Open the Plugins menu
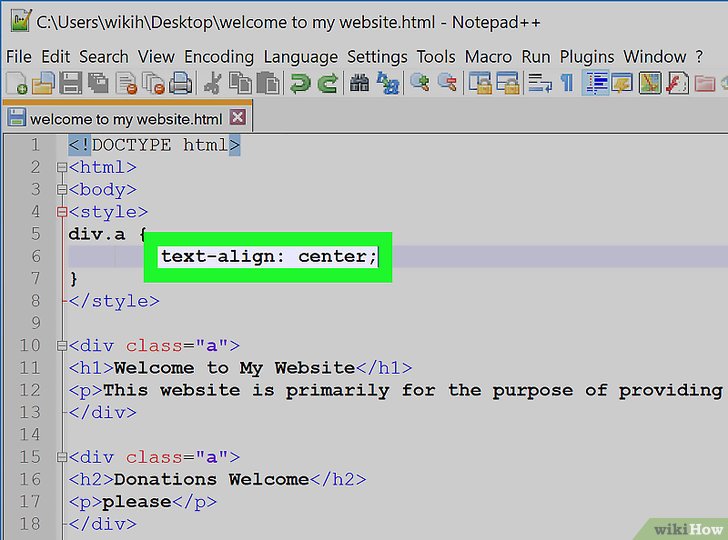 [586, 57]
